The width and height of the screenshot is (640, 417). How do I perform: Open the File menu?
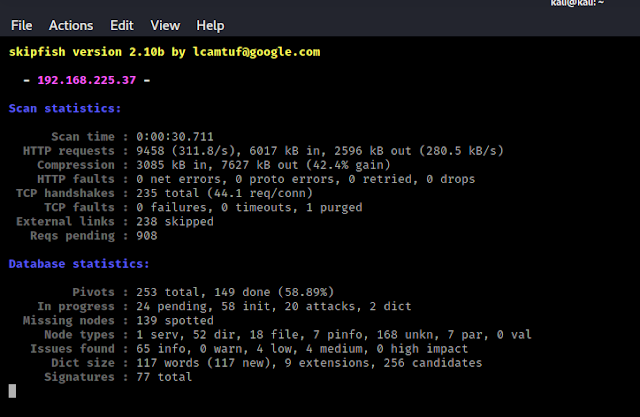(22, 26)
